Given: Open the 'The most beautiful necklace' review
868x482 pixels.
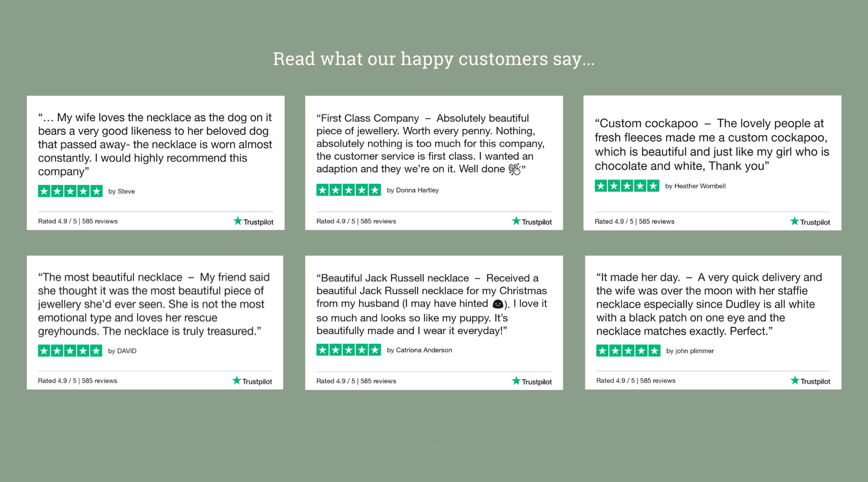Looking at the screenshot, I should [x=154, y=304].
